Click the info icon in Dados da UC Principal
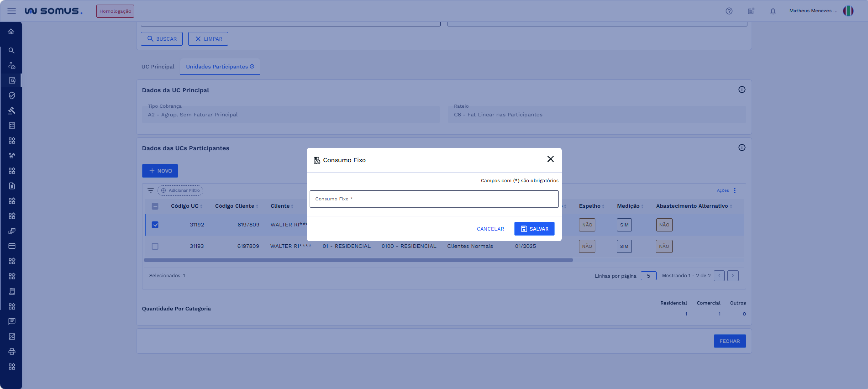This screenshot has width=868, height=389. pos(742,89)
